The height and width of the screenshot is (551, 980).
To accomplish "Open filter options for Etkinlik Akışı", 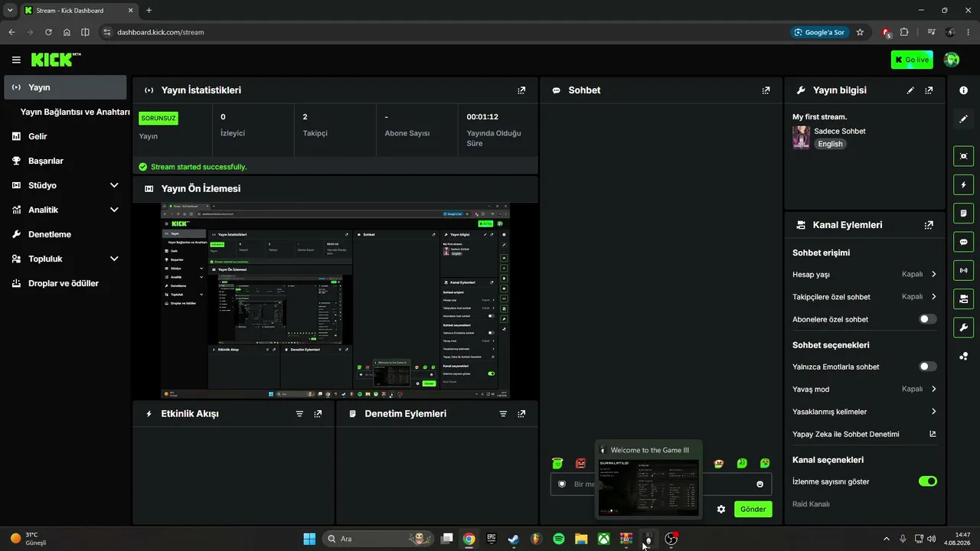I will [x=299, y=413].
